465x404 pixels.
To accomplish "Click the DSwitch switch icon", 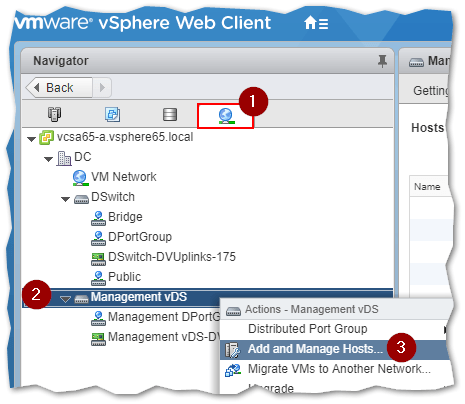I will pyautogui.click(x=81, y=199).
